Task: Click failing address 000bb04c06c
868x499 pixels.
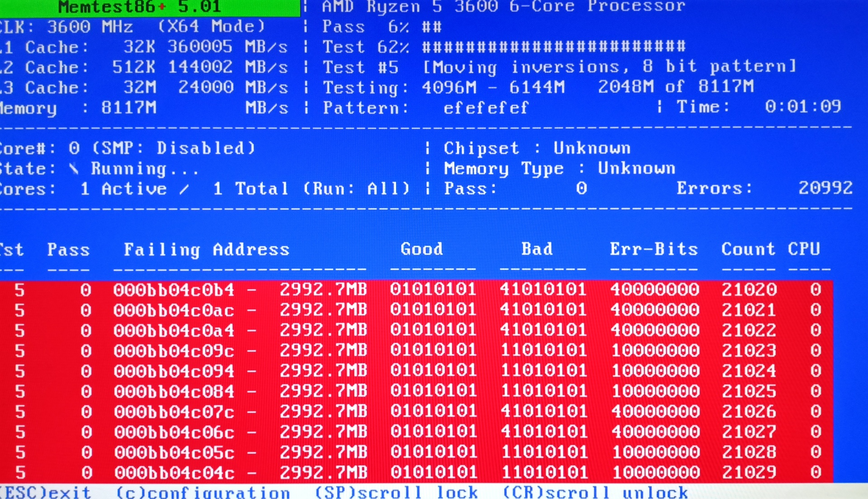Action: pyautogui.click(x=174, y=432)
